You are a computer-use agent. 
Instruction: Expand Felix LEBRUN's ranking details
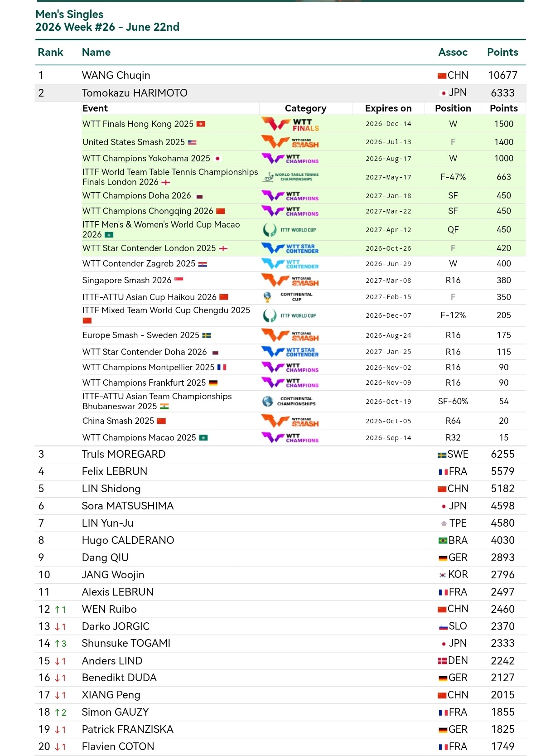point(280,471)
